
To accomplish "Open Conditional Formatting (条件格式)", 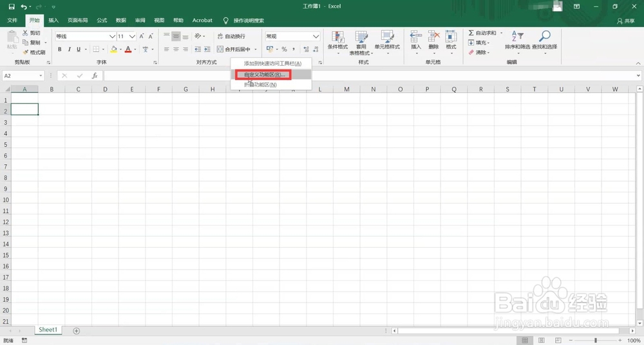I will pos(337,42).
